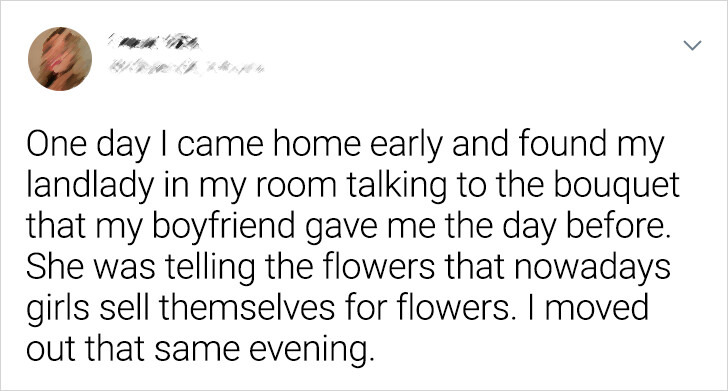Click the word "evening." at tweet end
The height and width of the screenshot is (391, 728).
click(311, 348)
